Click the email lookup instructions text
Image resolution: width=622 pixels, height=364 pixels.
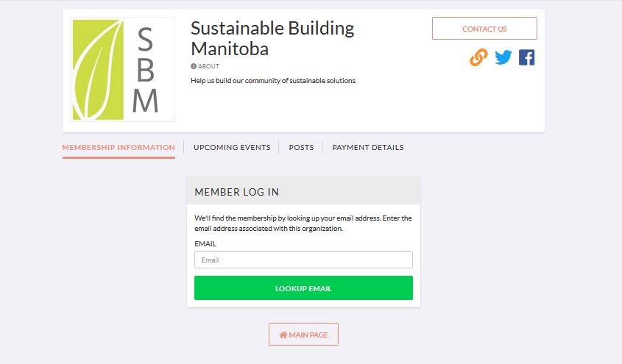click(x=303, y=223)
